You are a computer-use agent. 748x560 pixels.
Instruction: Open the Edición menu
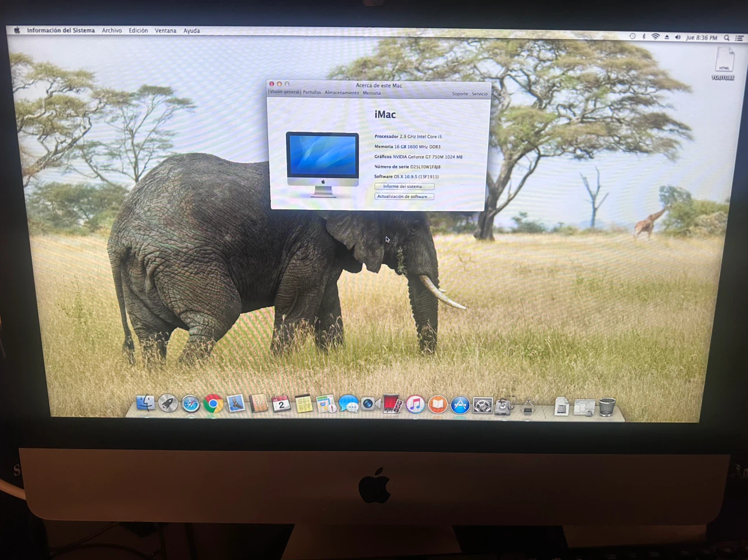[138, 31]
